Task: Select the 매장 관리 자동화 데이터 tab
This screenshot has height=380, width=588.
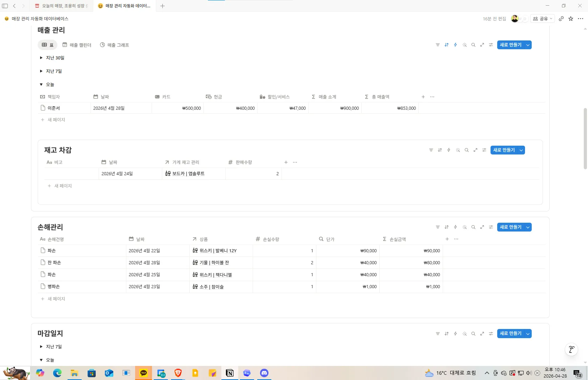Action: (125, 6)
